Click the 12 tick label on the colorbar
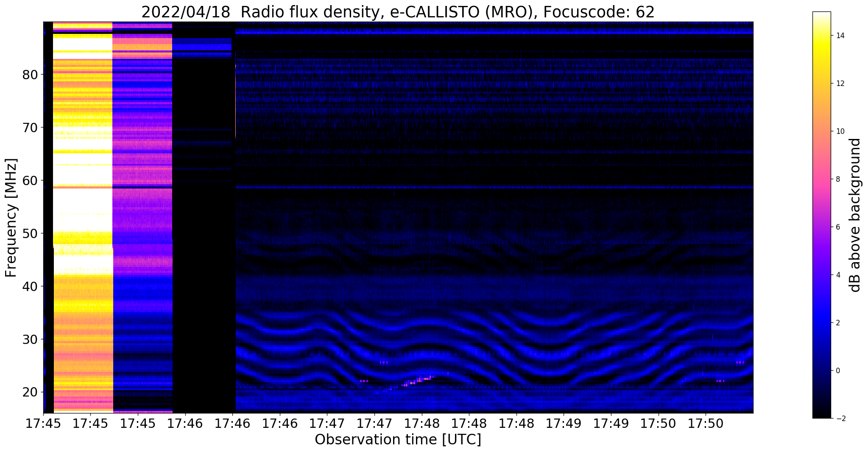868x452 pixels. pyautogui.click(x=839, y=83)
